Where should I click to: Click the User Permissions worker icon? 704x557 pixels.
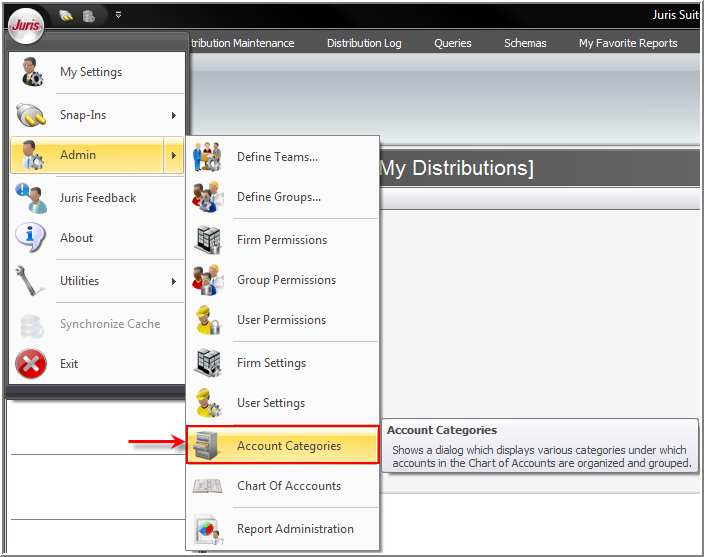[208, 320]
